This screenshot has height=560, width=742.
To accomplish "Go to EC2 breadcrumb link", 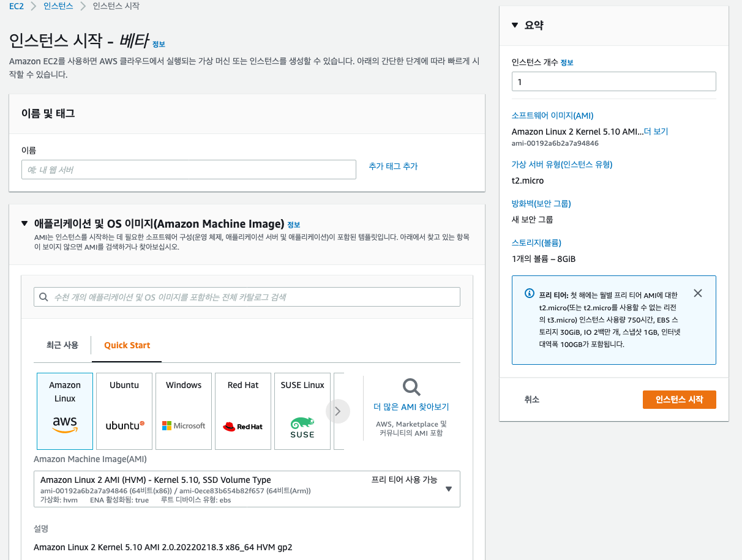I will [17, 6].
